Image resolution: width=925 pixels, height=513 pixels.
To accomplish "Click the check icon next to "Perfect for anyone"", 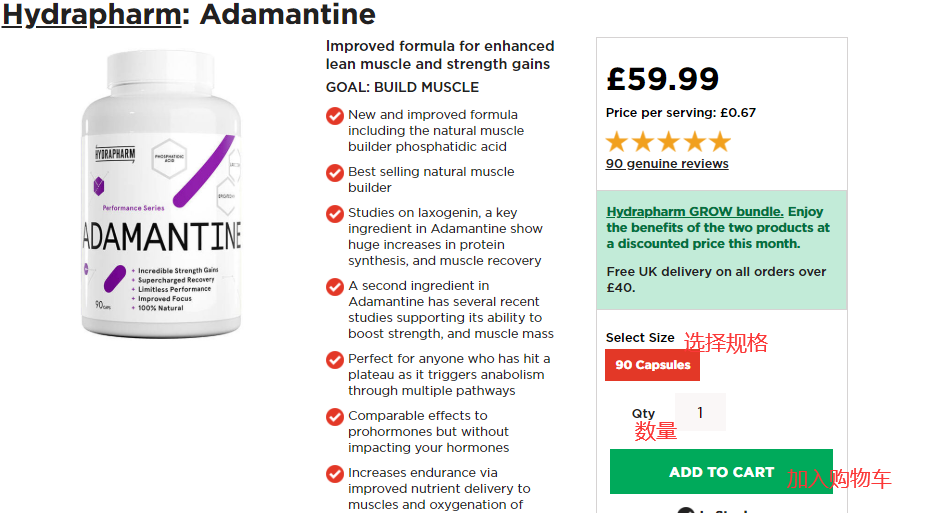I will click(x=335, y=360).
